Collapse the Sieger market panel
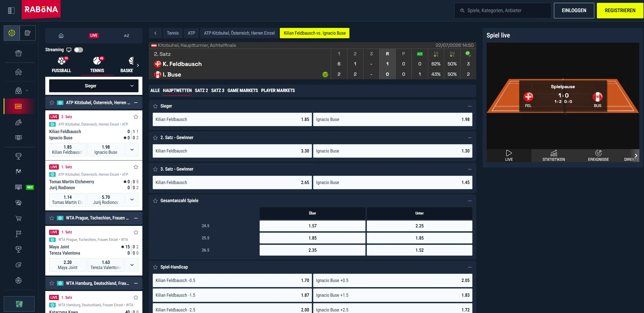Image resolution: width=644 pixels, height=313 pixels. click(x=470, y=106)
